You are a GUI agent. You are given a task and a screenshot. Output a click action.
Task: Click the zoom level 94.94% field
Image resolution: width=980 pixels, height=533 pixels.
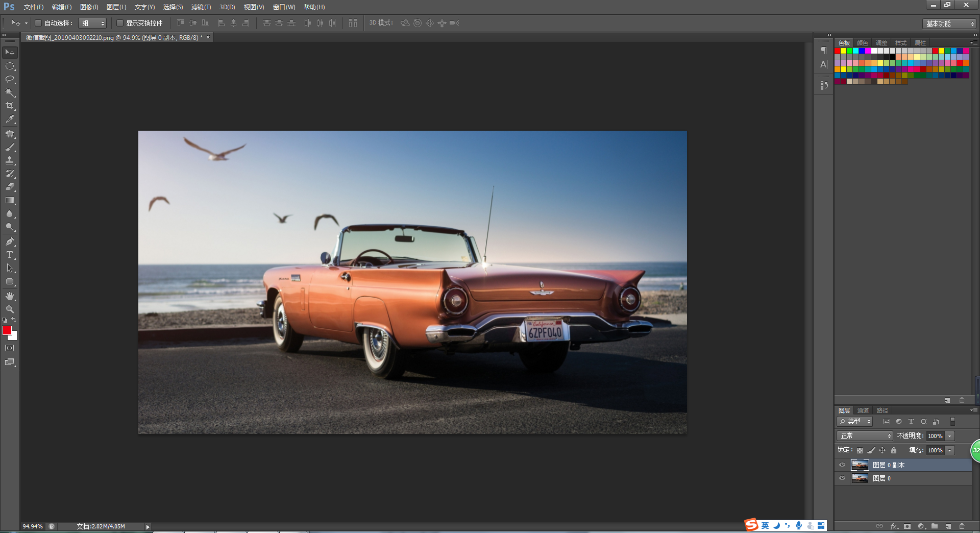click(x=33, y=526)
